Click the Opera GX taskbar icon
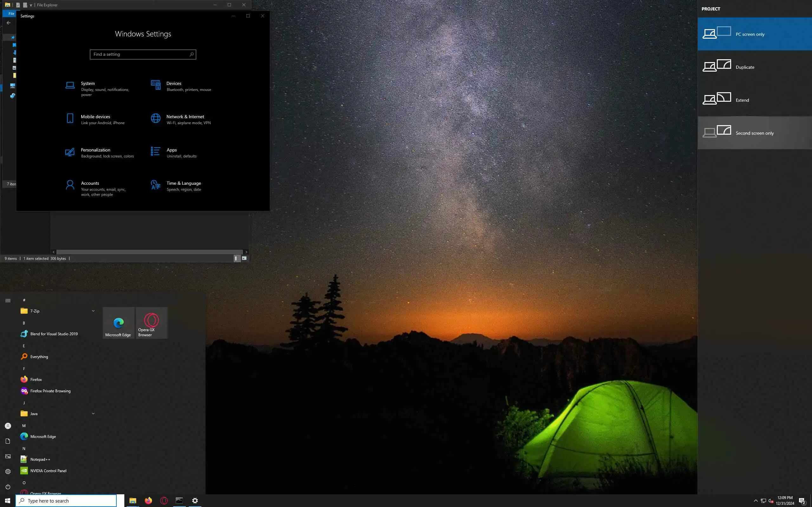The width and height of the screenshot is (812, 507). click(164, 501)
